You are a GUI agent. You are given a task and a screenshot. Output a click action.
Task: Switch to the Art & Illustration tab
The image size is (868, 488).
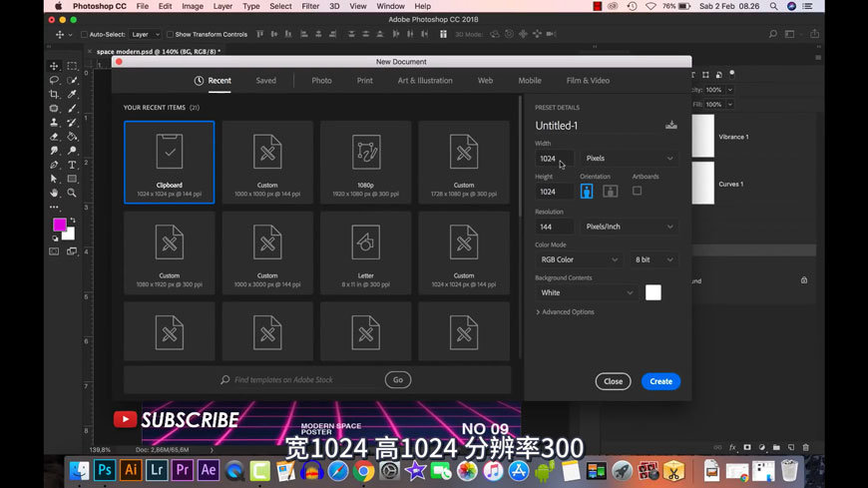(425, 80)
